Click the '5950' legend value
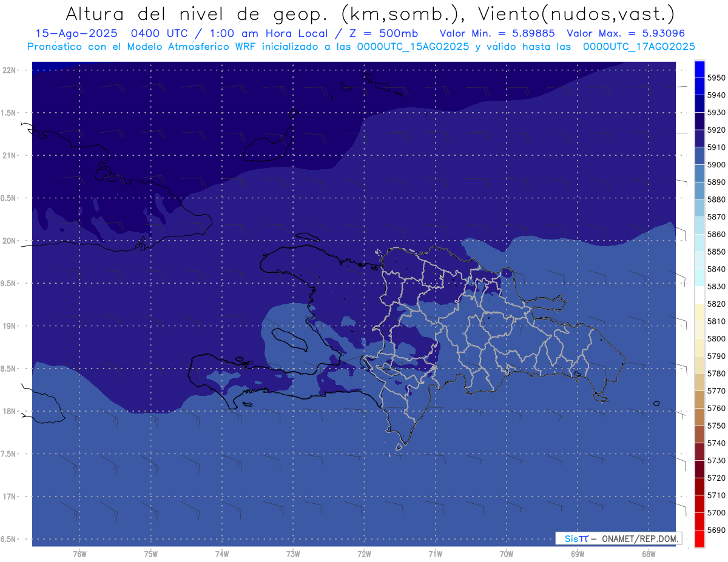Viewport: 728px width, 562px height. pos(716,78)
